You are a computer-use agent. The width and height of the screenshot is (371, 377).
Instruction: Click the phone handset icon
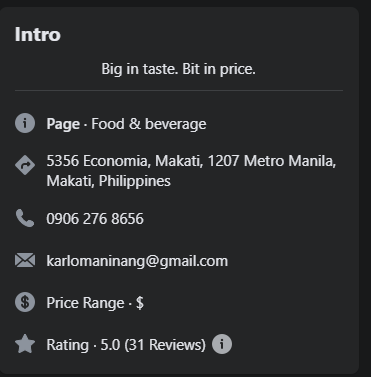pos(25,218)
